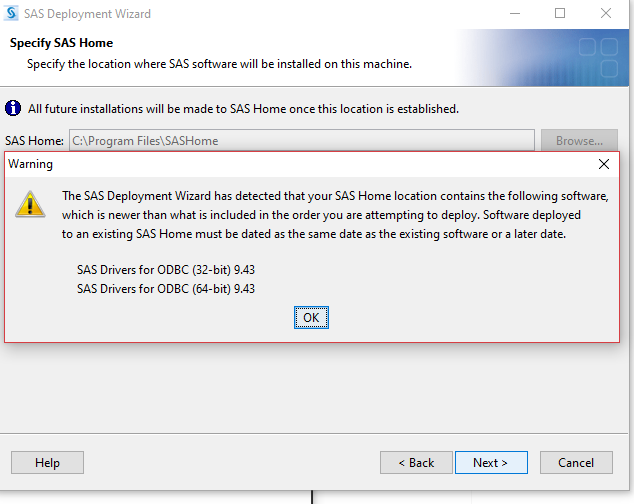Select the ODBC (64-bit) 9.43 line
Screen dimensions: 634x504
pos(166,289)
